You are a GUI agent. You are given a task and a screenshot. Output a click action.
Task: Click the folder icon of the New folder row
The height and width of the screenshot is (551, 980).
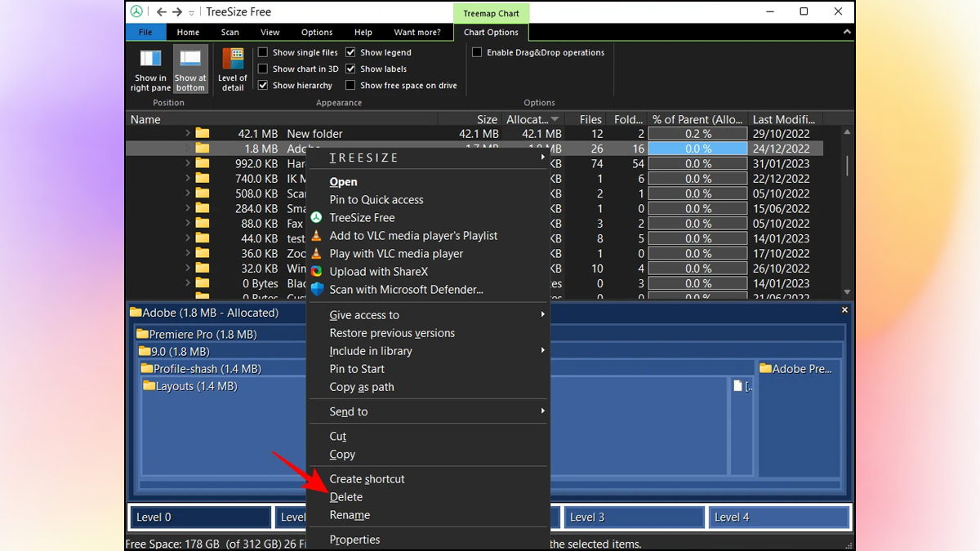point(203,134)
